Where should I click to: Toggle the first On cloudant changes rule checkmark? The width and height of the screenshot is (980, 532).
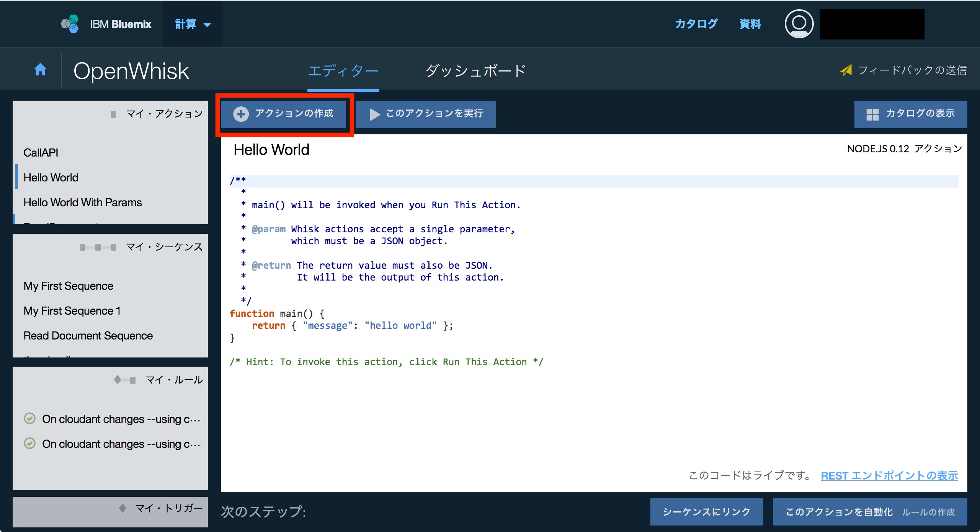point(30,419)
